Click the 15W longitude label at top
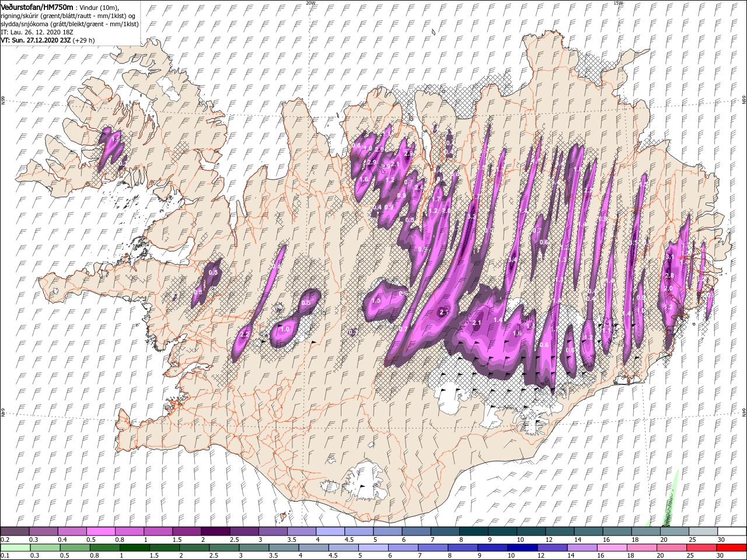 click(x=618, y=3)
